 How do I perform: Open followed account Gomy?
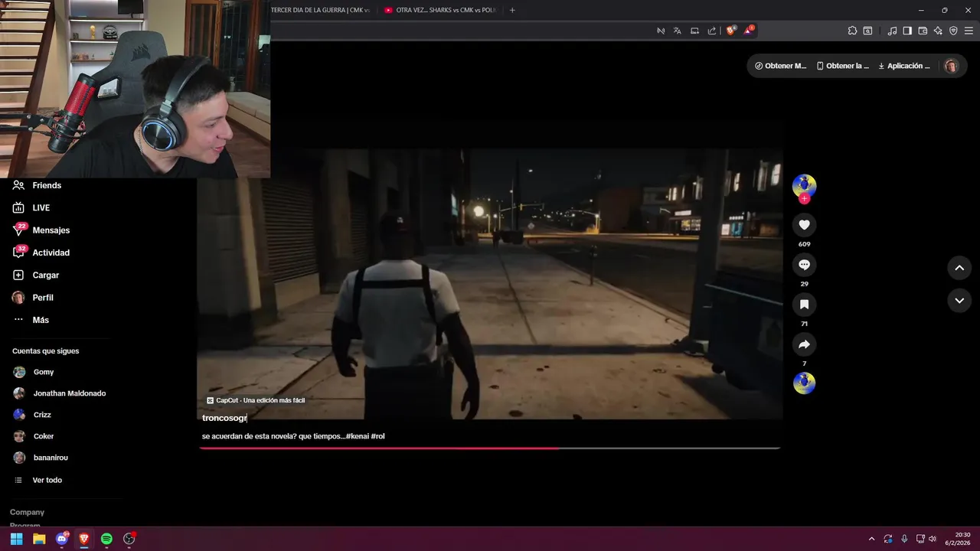click(x=34, y=372)
